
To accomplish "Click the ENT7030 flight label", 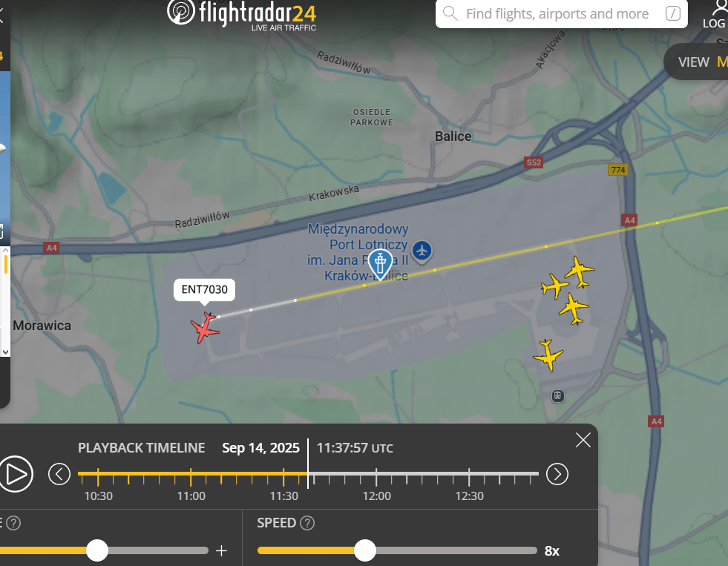I will click(204, 289).
